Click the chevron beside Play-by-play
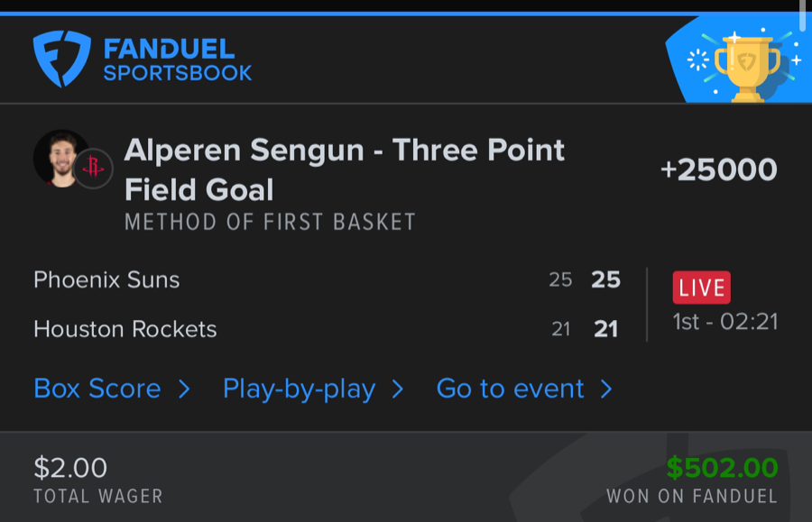812x522 pixels. coord(398,389)
